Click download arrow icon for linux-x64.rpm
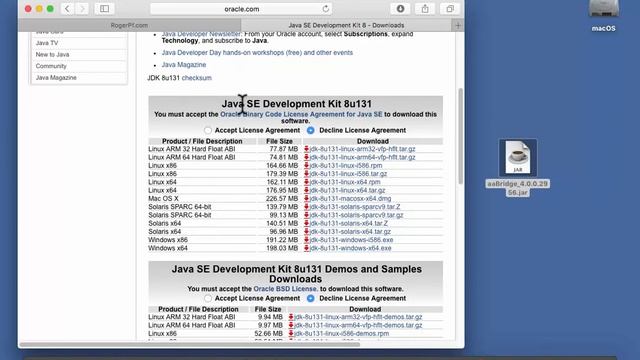This screenshot has height=360, width=640. (x=306, y=182)
